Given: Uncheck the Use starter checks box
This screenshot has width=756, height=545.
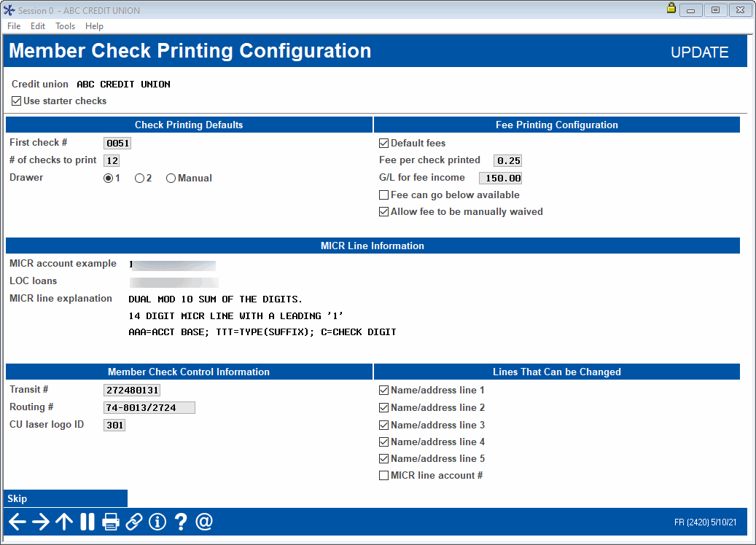Looking at the screenshot, I should pyautogui.click(x=16, y=101).
